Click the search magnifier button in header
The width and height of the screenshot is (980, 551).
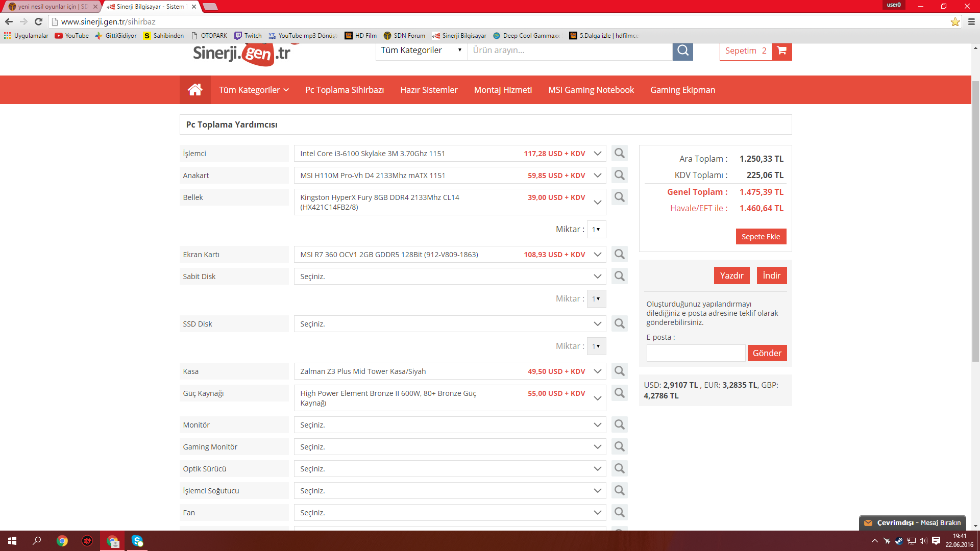(x=682, y=51)
